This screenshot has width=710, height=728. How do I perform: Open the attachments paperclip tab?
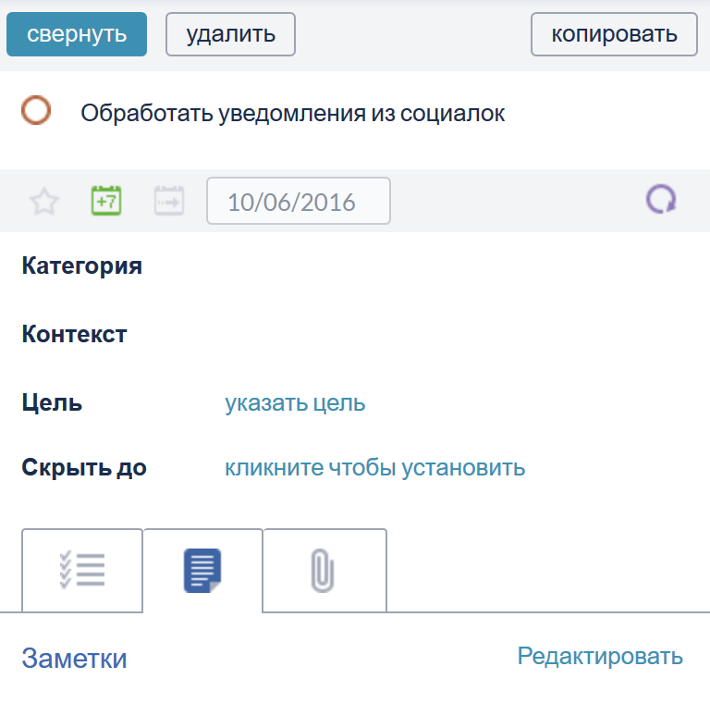pos(324,571)
